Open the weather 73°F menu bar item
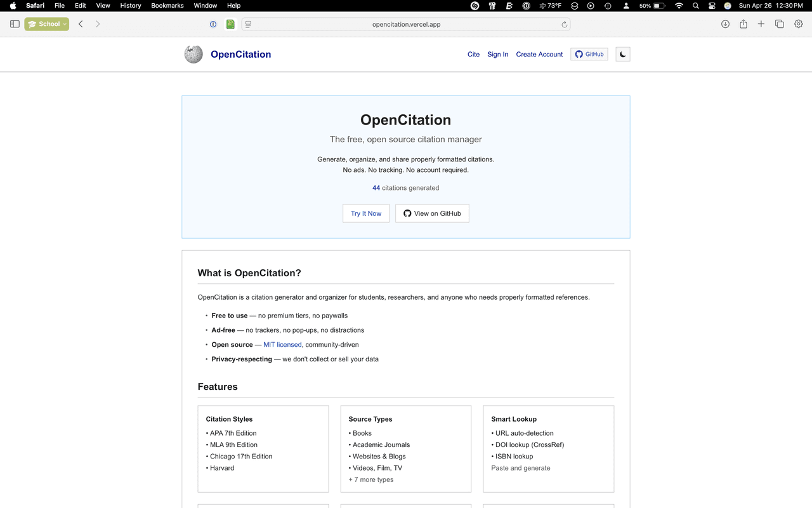The width and height of the screenshot is (812, 508). coord(551,6)
